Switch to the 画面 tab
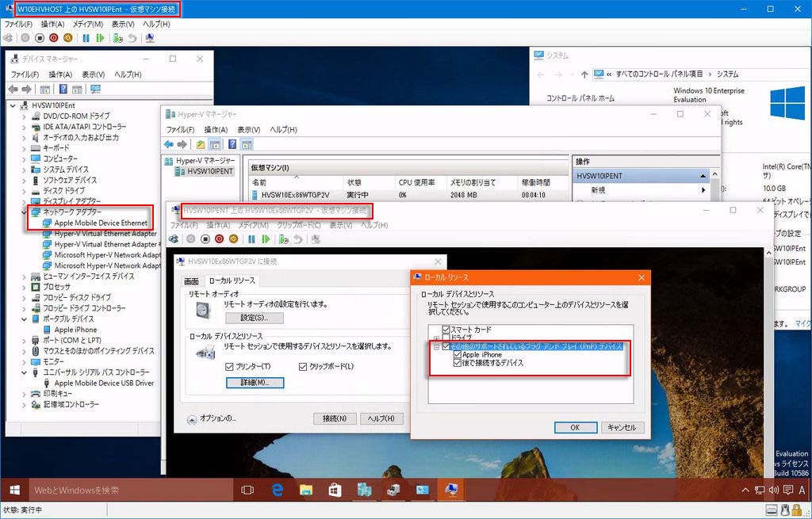 point(191,281)
